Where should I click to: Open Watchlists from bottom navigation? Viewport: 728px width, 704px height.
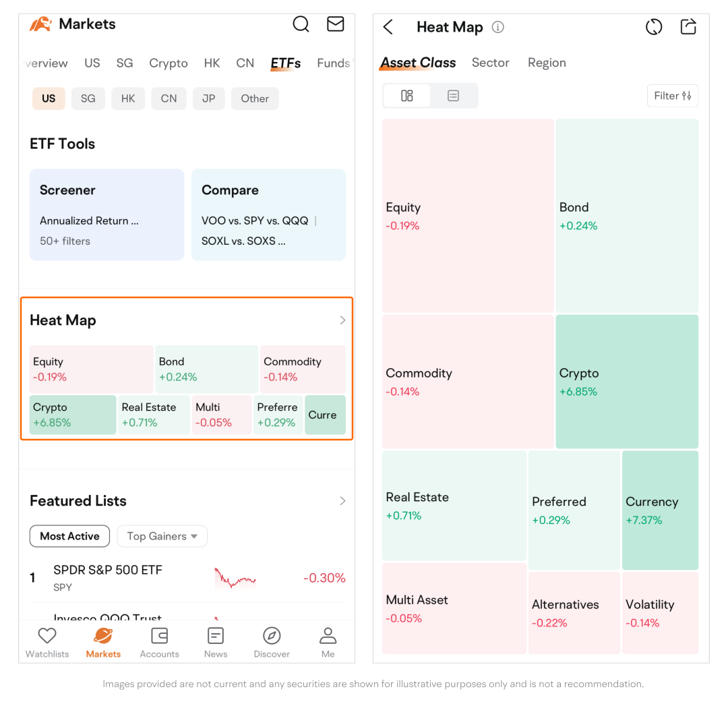[x=47, y=641]
